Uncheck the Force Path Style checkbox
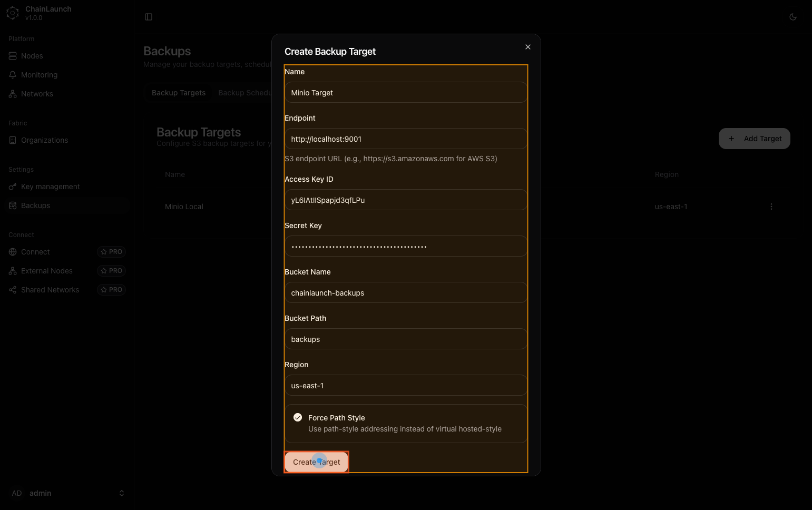This screenshot has width=812, height=510. click(x=298, y=417)
